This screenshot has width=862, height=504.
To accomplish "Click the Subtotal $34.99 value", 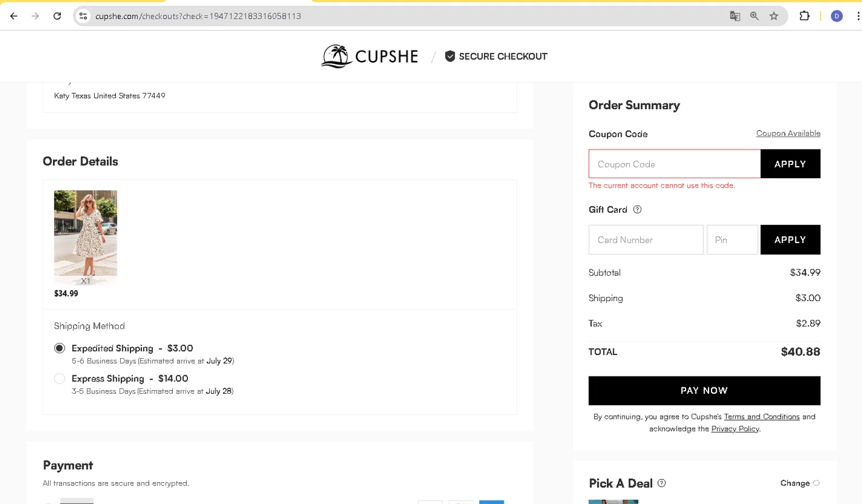I will (x=805, y=272).
